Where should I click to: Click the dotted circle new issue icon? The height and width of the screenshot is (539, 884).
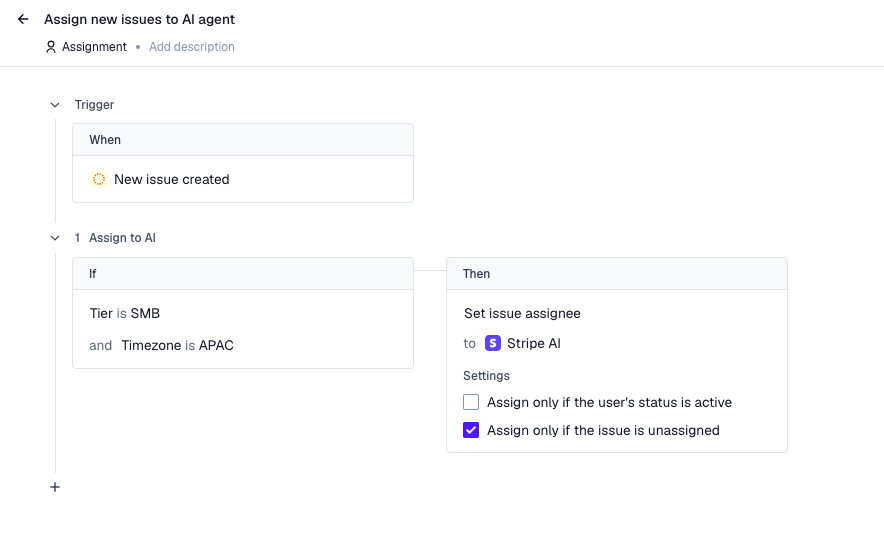coord(98,179)
